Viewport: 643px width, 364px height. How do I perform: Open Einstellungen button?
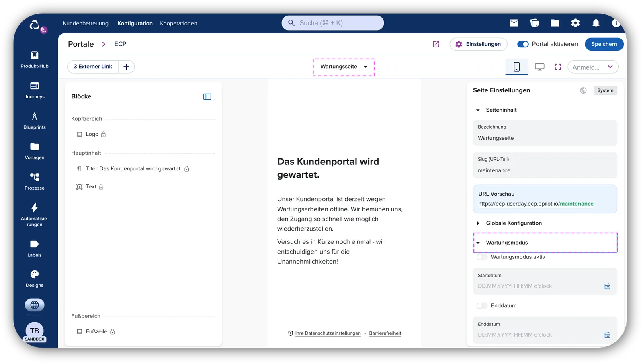point(478,44)
